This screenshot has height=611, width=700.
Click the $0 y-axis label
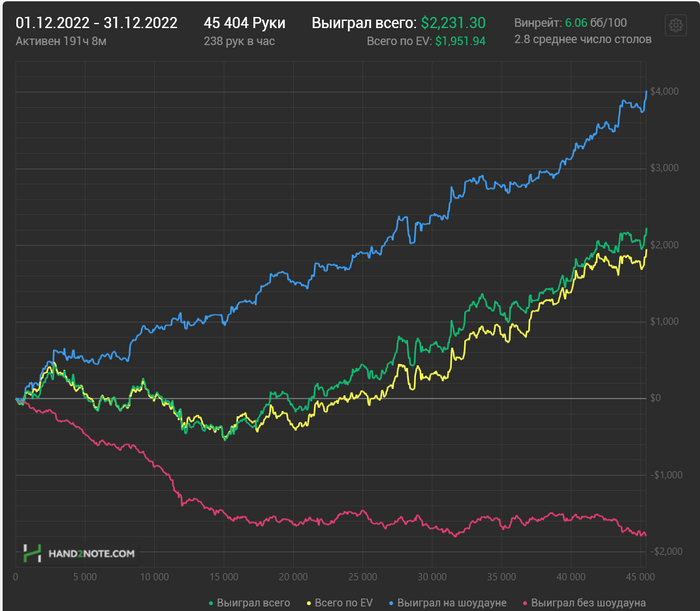(x=655, y=398)
